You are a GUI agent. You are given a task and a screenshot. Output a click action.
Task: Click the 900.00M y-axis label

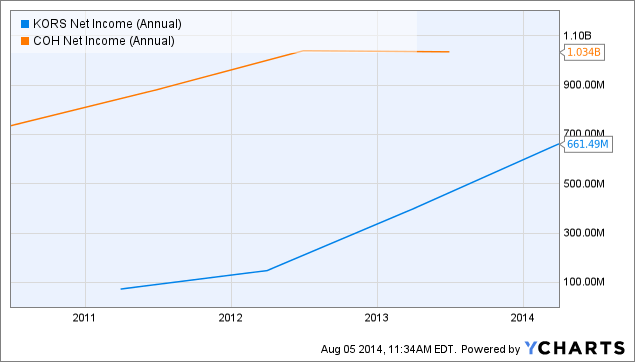coord(584,85)
